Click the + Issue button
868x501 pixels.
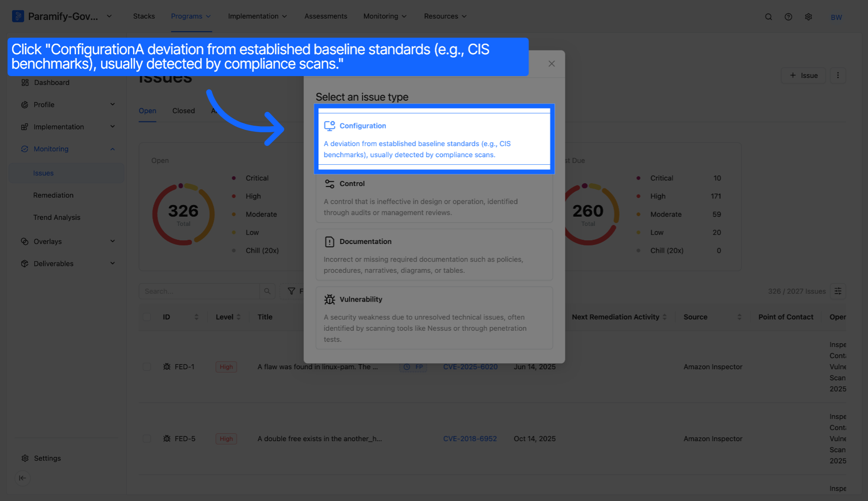tap(803, 75)
